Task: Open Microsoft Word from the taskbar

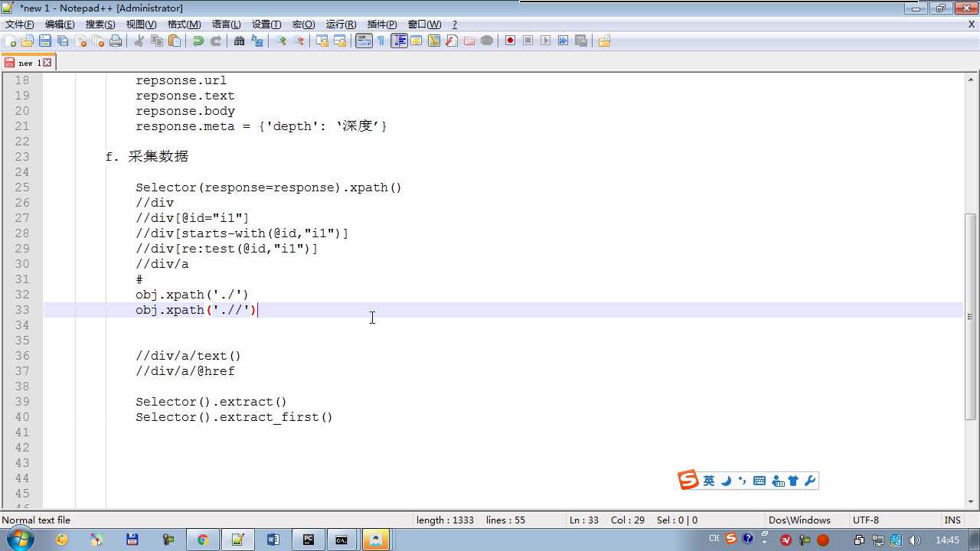Action: point(273,540)
